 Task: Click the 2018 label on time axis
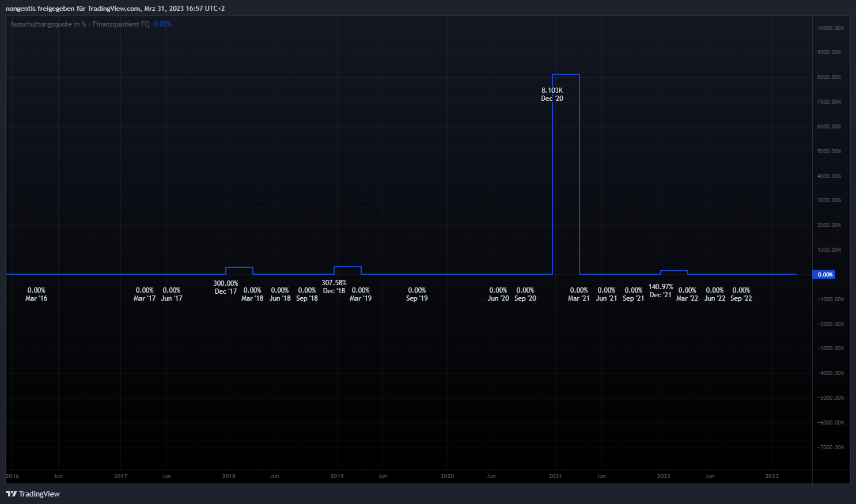229,476
